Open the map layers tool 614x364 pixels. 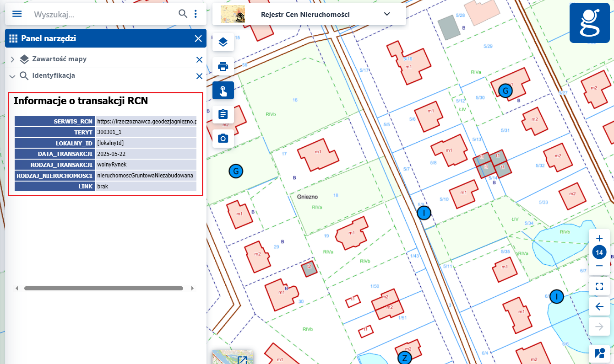click(x=223, y=43)
